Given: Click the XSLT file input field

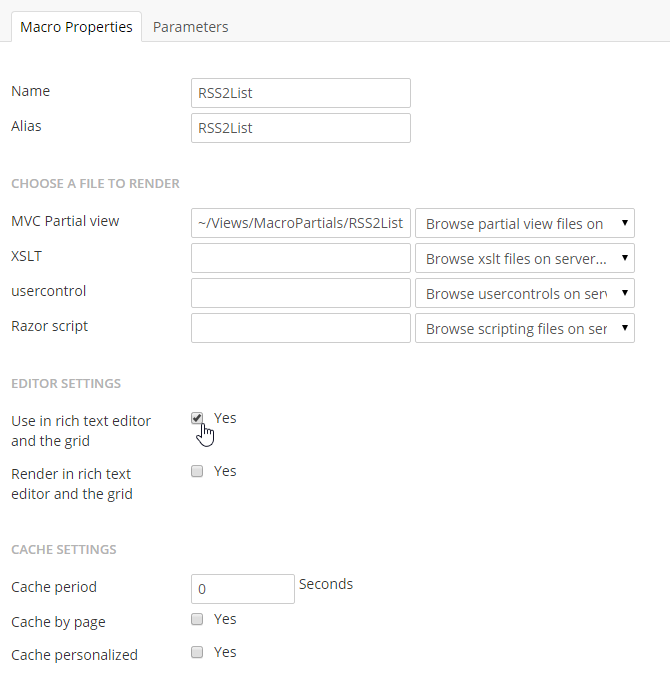Looking at the screenshot, I should pyautogui.click(x=300, y=258).
